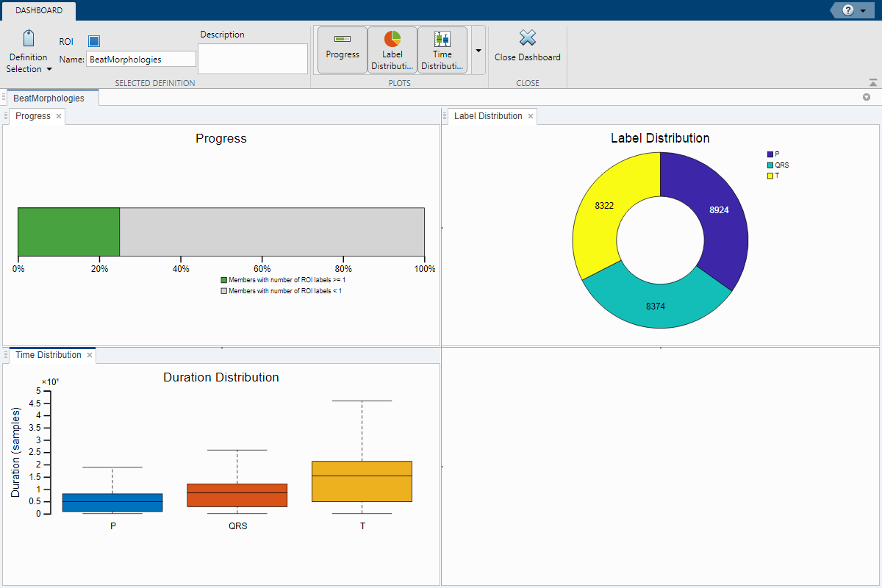Screen dimensions: 882x588
Task: Toggle the Label Distribution plot button
Action: [x=392, y=49]
